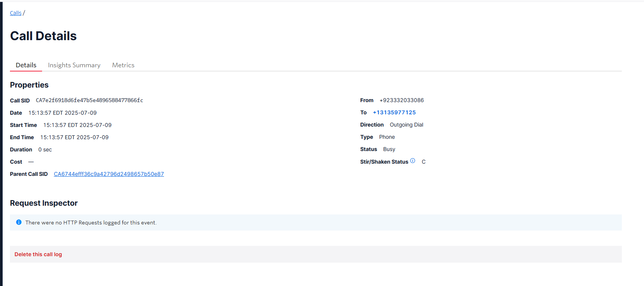The image size is (644, 286).
Task: Click the Date value 15:13:57 EDT 2025-07-09
Action: coord(63,113)
